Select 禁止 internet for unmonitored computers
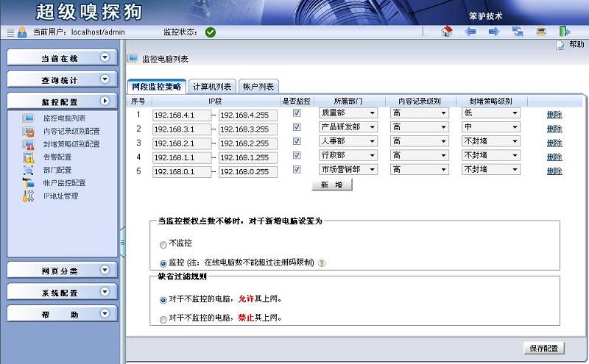The image size is (589, 364). pyautogui.click(x=163, y=319)
